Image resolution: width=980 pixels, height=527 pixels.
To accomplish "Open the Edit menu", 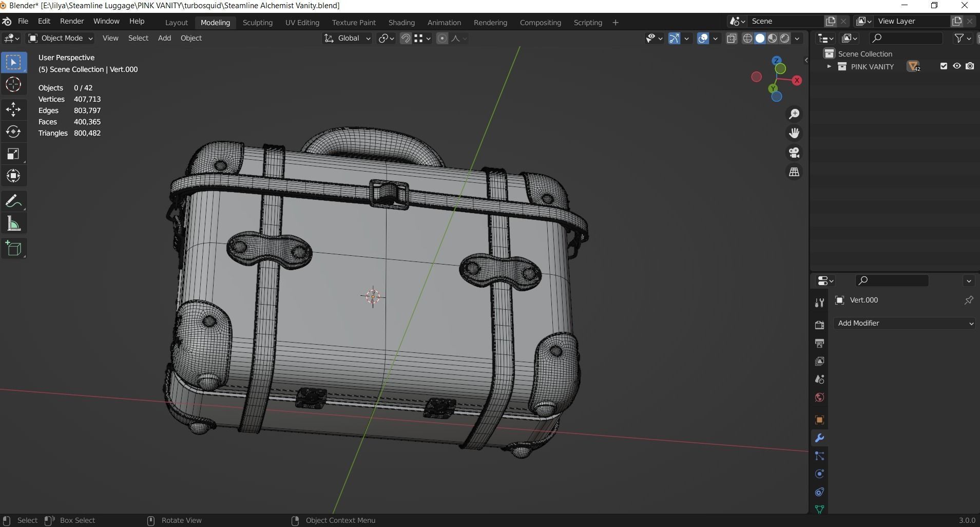I will click(44, 21).
